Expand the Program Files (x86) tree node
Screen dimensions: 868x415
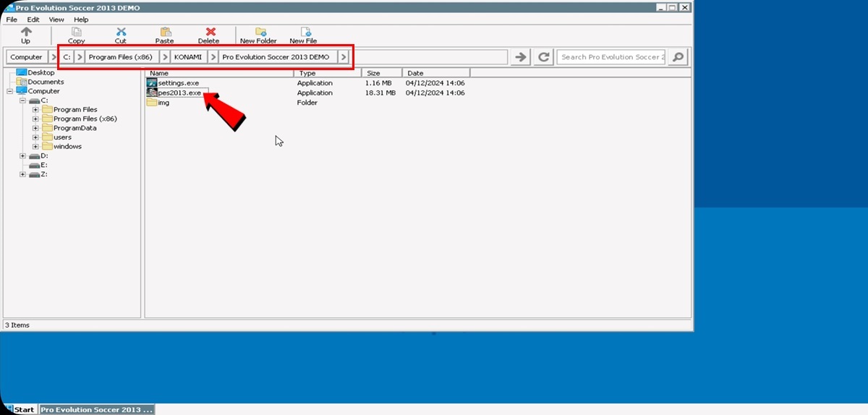pos(35,119)
